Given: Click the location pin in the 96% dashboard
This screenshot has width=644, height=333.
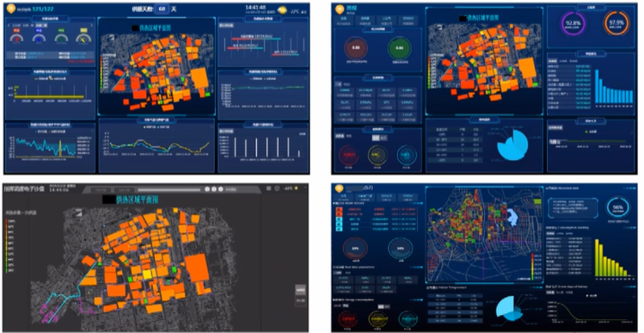Looking at the screenshot, I should point(340,188).
